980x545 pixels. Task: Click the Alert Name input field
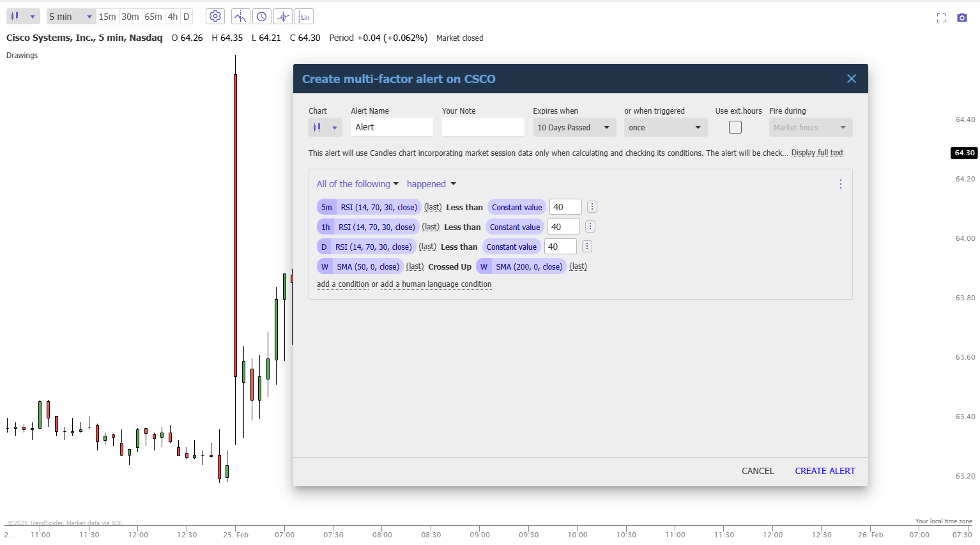[392, 127]
